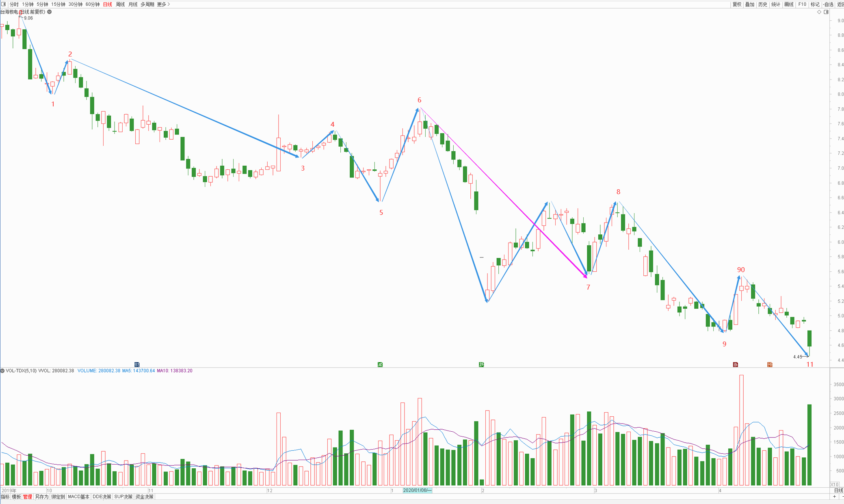Viewport: 844px width, 504px height.
Task: Switch to the 分时 intraday view
Action: point(14,4)
